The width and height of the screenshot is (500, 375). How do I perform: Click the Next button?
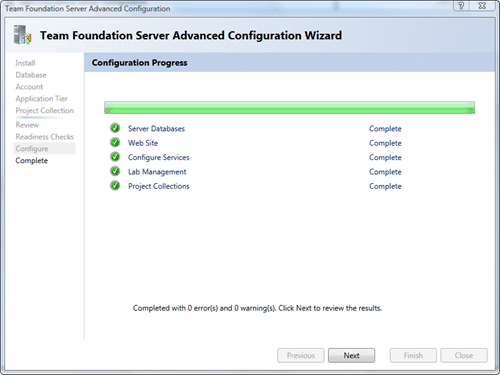pyautogui.click(x=351, y=356)
